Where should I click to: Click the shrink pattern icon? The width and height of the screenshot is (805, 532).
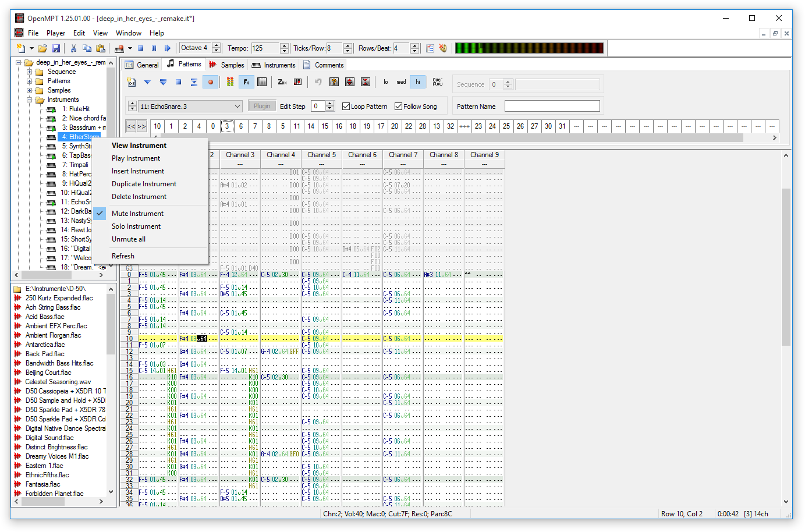pyautogui.click(x=366, y=82)
